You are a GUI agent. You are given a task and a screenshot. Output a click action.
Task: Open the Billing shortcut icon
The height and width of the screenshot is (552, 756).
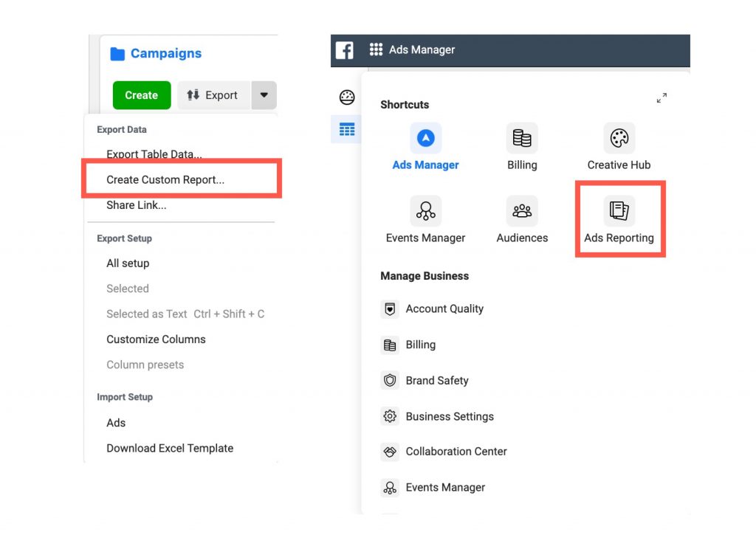pyautogui.click(x=522, y=138)
